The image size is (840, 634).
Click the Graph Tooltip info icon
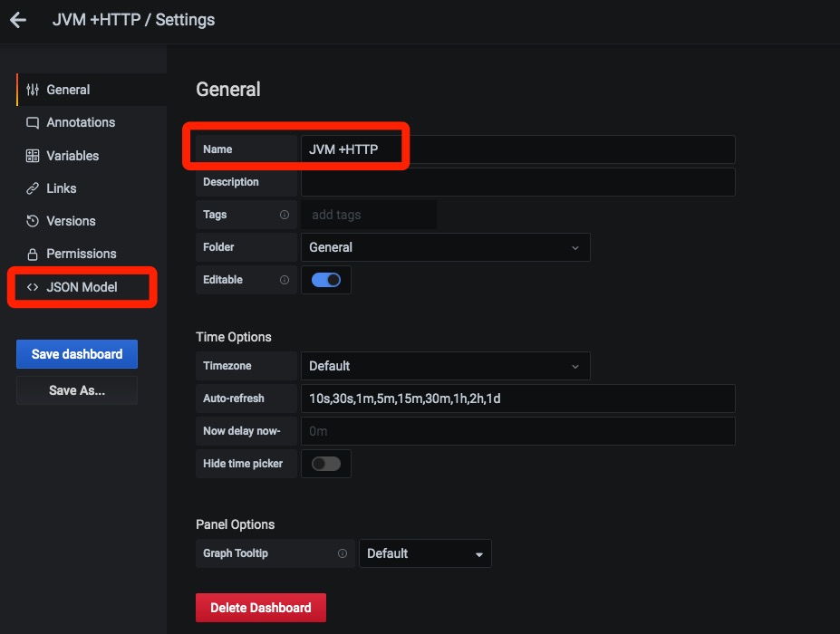tap(343, 553)
